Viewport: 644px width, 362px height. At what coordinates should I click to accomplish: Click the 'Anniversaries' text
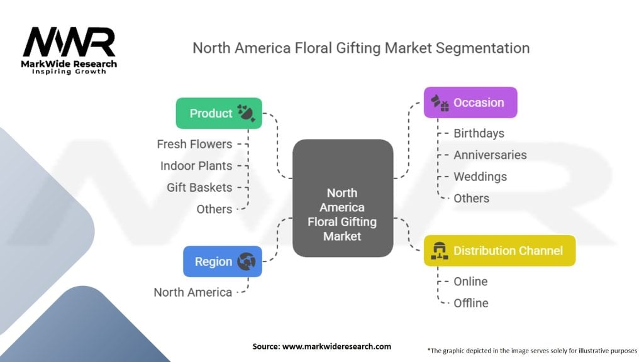pos(490,155)
